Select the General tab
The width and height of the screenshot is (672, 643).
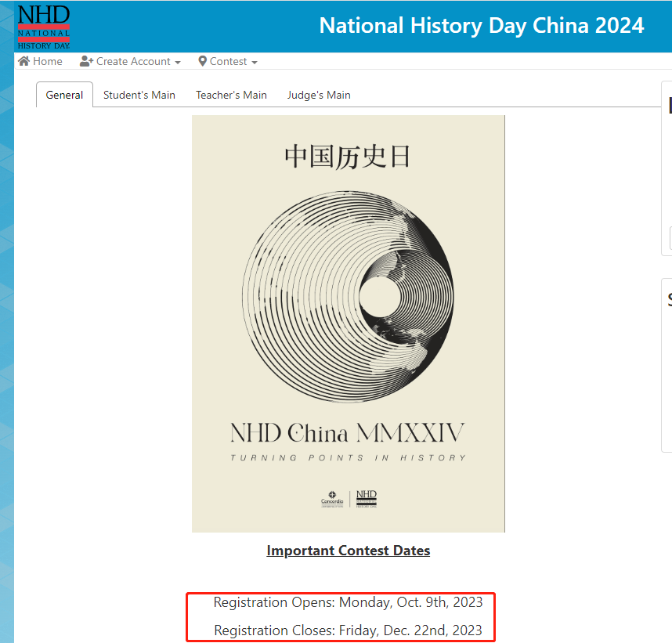(64, 95)
